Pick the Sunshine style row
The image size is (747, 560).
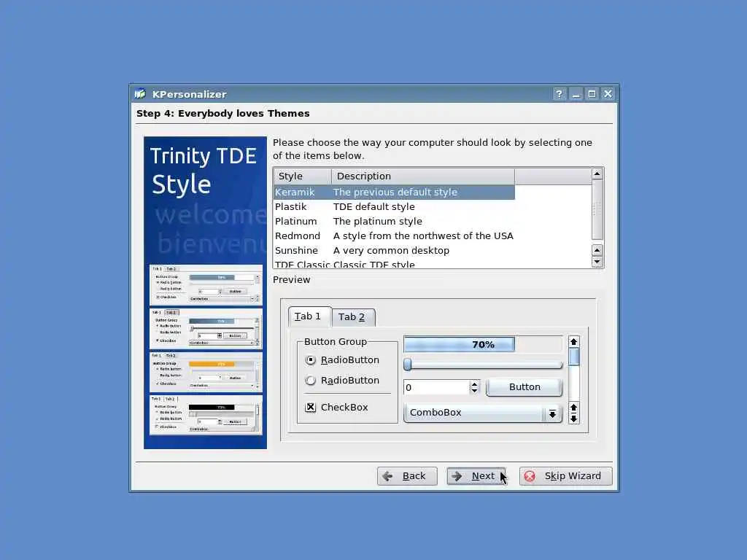pyautogui.click(x=394, y=250)
